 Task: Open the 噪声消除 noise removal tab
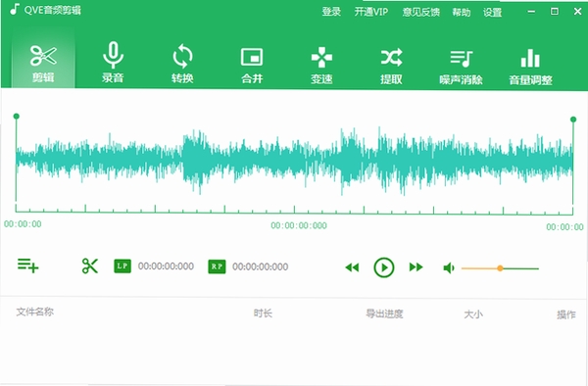coord(461,67)
